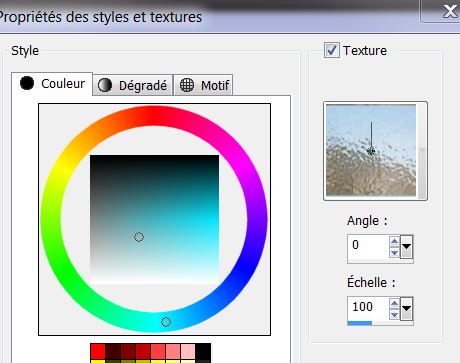Expand the Échelle dropdown arrow

(406, 308)
